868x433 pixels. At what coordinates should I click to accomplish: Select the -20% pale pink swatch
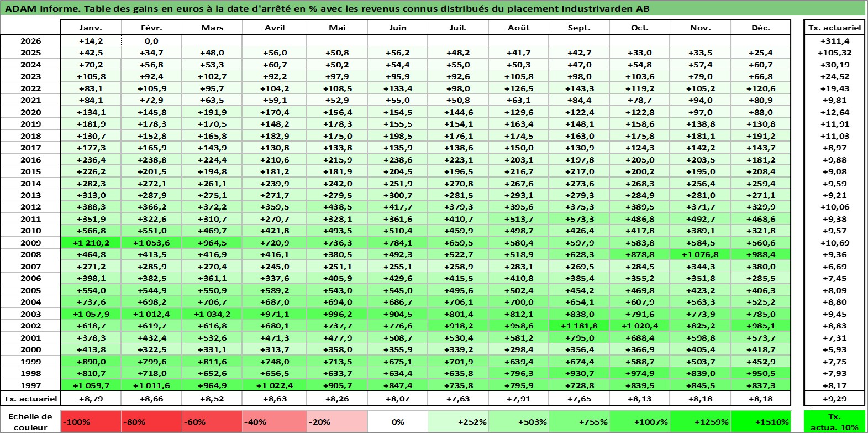(x=337, y=421)
